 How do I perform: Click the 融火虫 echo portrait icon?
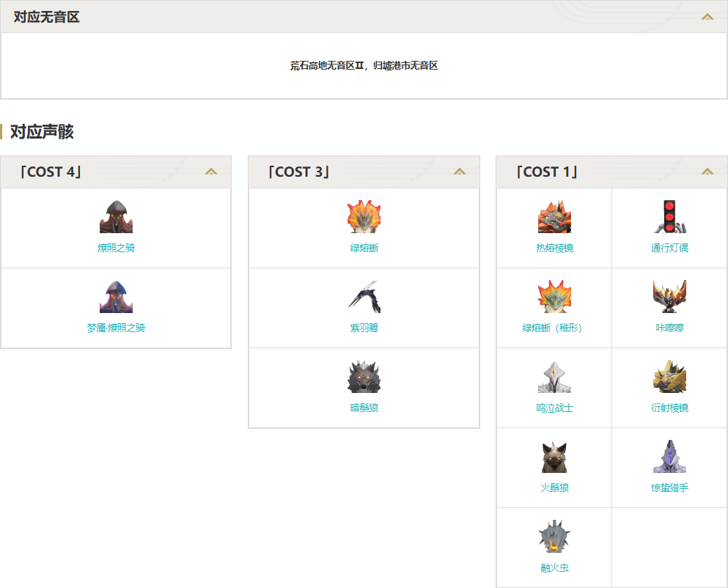click(x=554, y=537)
